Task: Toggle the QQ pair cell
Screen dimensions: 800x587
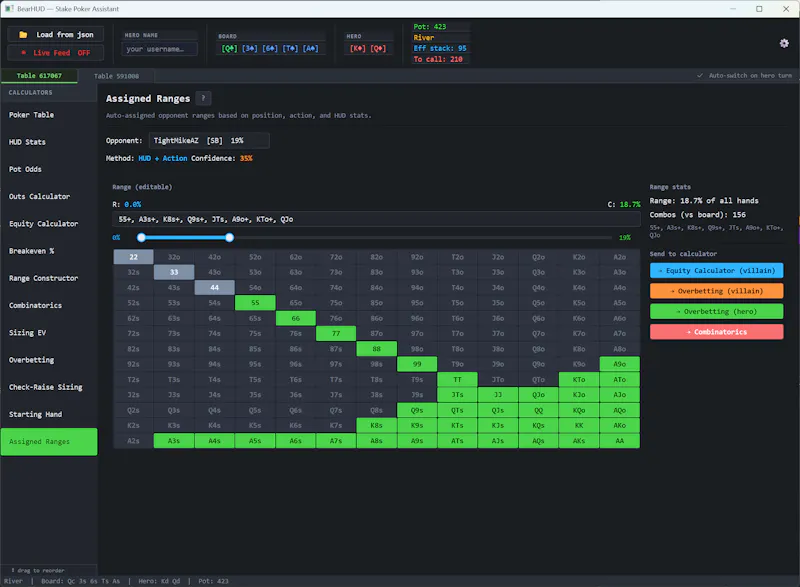Action: point(538,410)
